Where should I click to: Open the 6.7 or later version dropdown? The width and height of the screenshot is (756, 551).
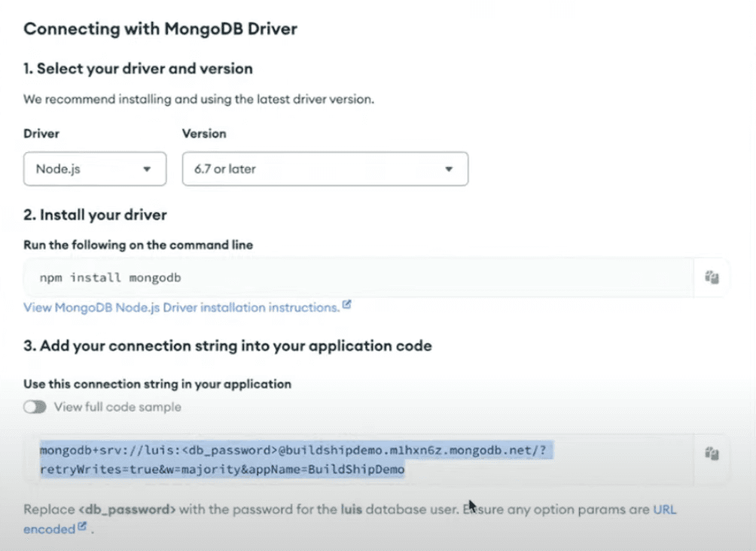point(325,169)
